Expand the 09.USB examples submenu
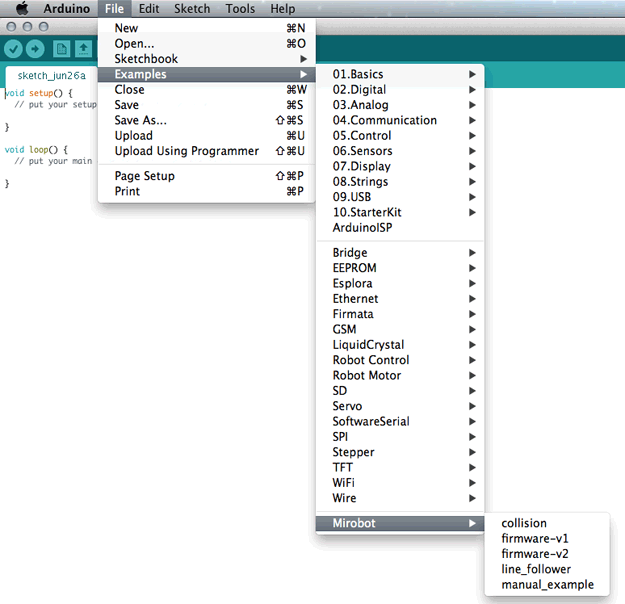The height and width of the screenshot is (604, 625). coord(400,197)
